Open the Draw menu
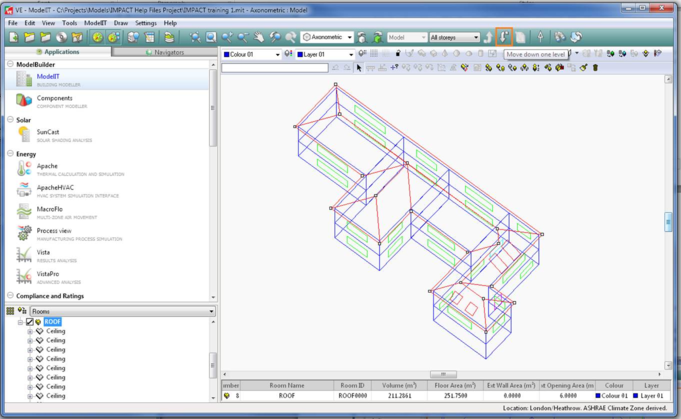 click(120, 22)
